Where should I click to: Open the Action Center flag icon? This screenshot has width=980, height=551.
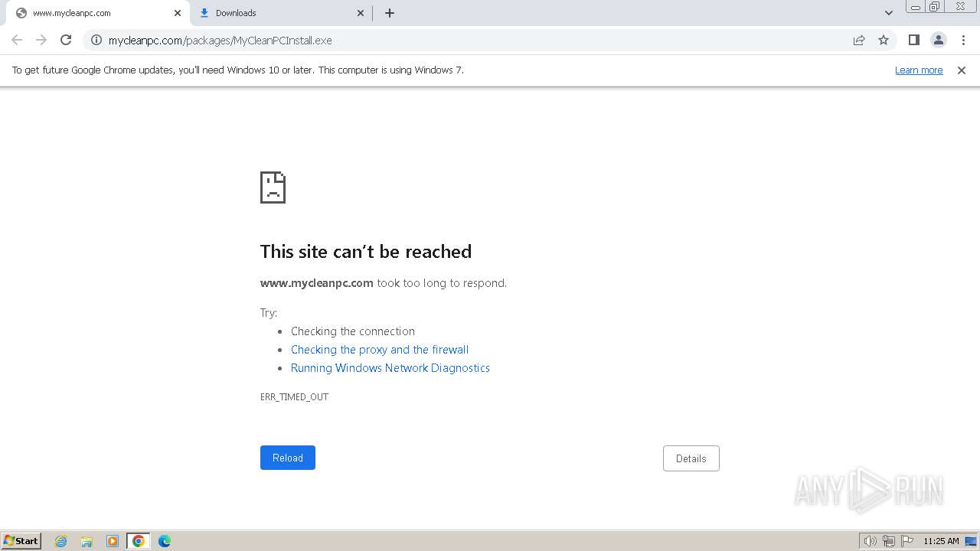(x=907, y=541)
